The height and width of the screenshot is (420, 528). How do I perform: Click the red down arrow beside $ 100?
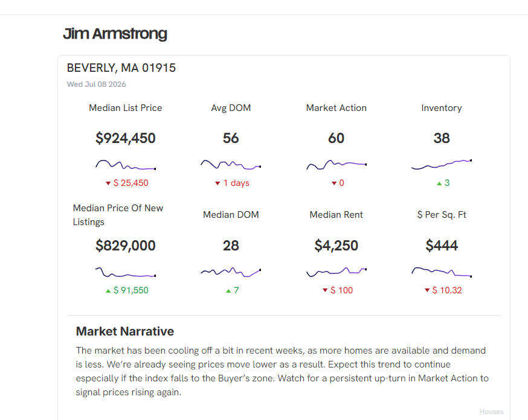tap(325, 290)
